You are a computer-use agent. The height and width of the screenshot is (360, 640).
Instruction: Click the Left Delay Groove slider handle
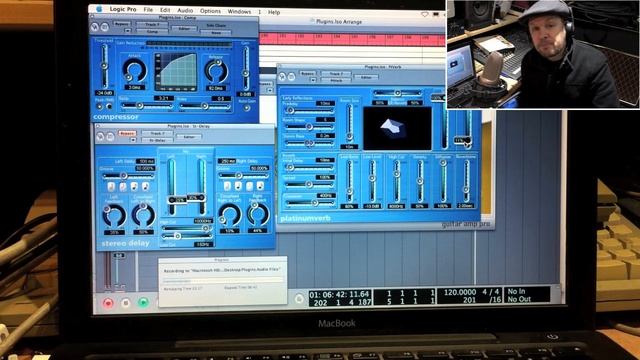click(123, 176)
